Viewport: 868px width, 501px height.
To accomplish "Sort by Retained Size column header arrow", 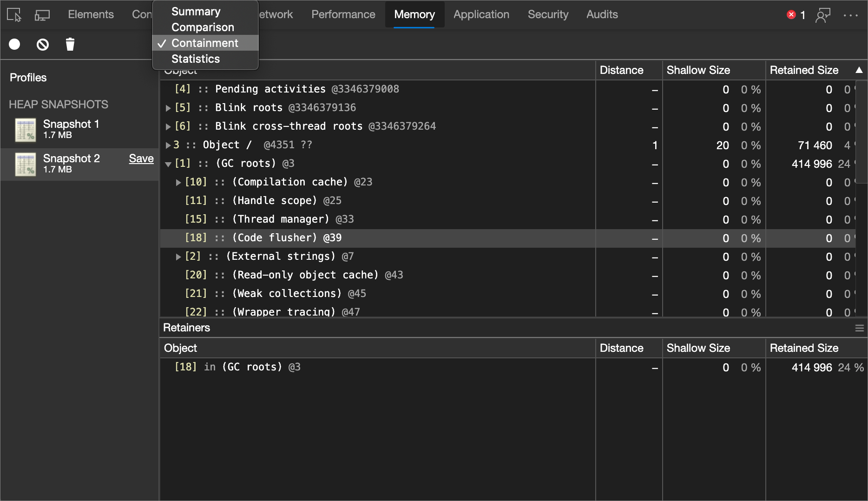I will click(x=859, y=70).
